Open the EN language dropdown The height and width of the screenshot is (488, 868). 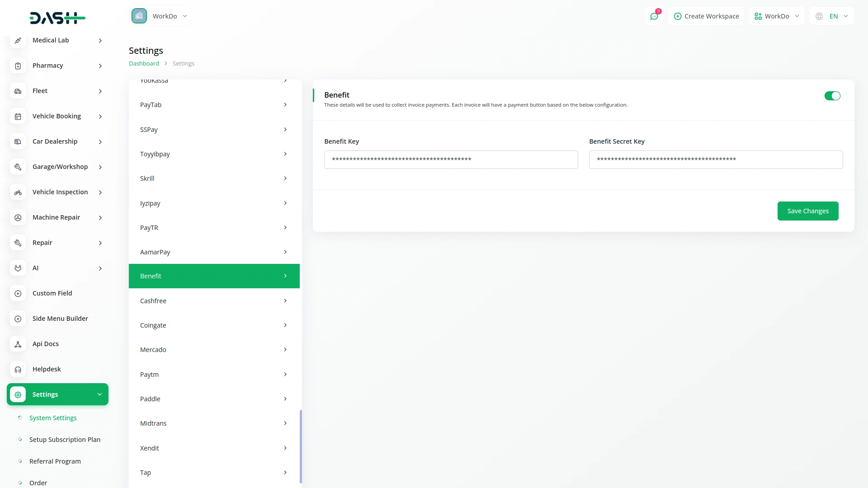[x=832, y=16]
